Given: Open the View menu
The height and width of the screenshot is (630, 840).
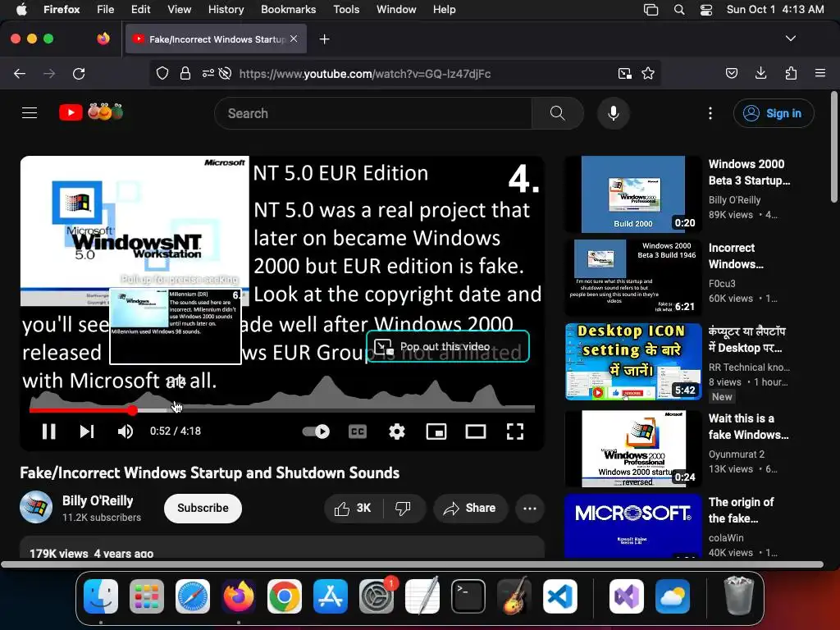Looking at the screenshot, I should (x=179, y=9).
